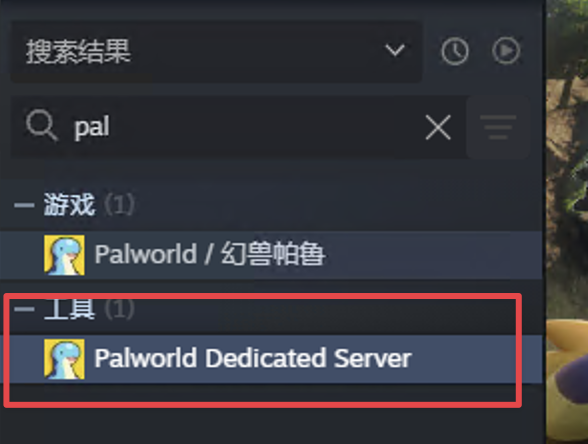Collapse the 工具 section via minus sign

24,309
